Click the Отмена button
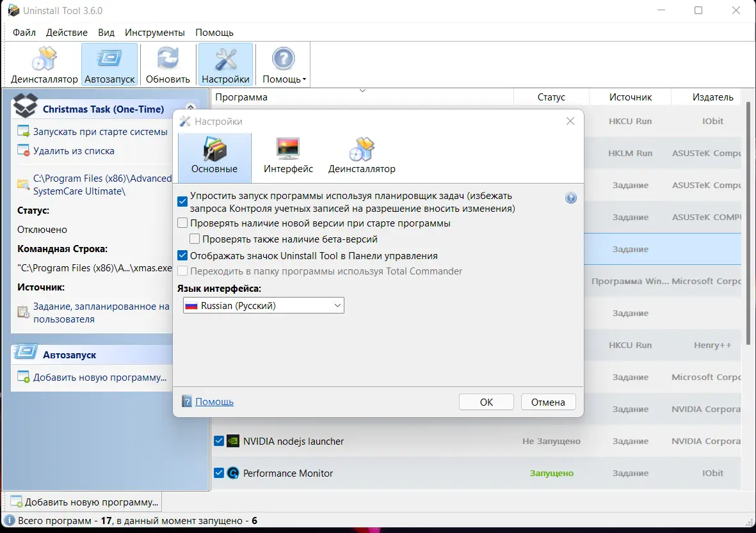The image size is (756, 533). pyautogui.click(x=548, y=402)
